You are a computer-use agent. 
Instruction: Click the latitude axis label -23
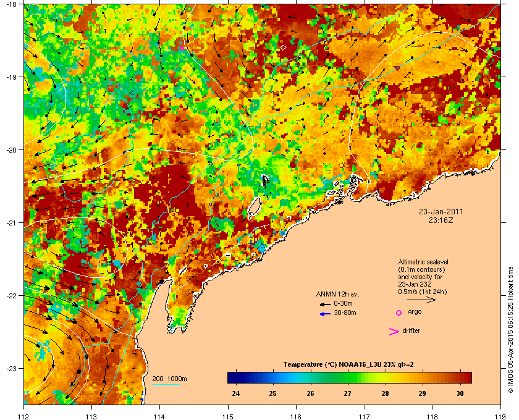(11, 368)
